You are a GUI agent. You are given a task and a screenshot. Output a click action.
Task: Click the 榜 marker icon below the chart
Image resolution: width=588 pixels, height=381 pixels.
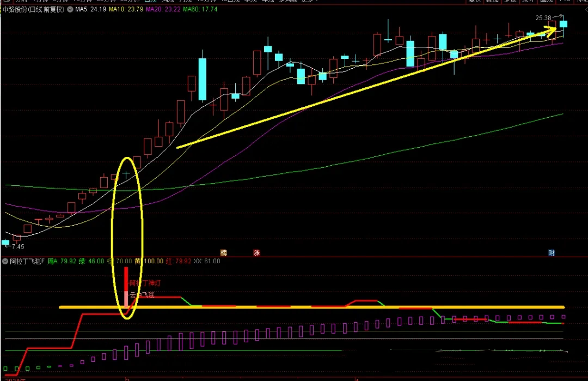[x=223, y=252]
